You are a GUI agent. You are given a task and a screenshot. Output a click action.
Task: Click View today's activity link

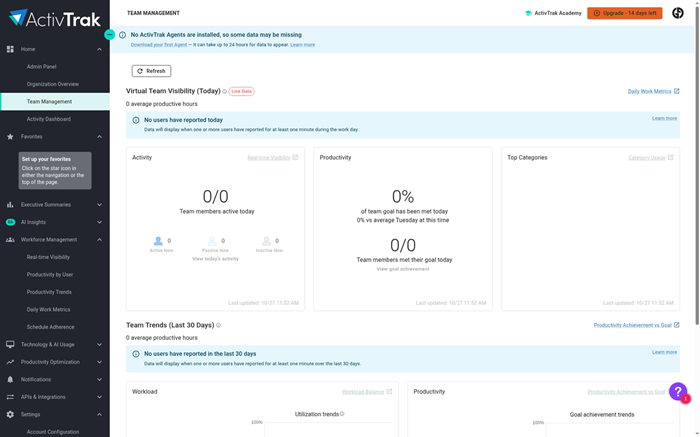[x=215, y=259]
